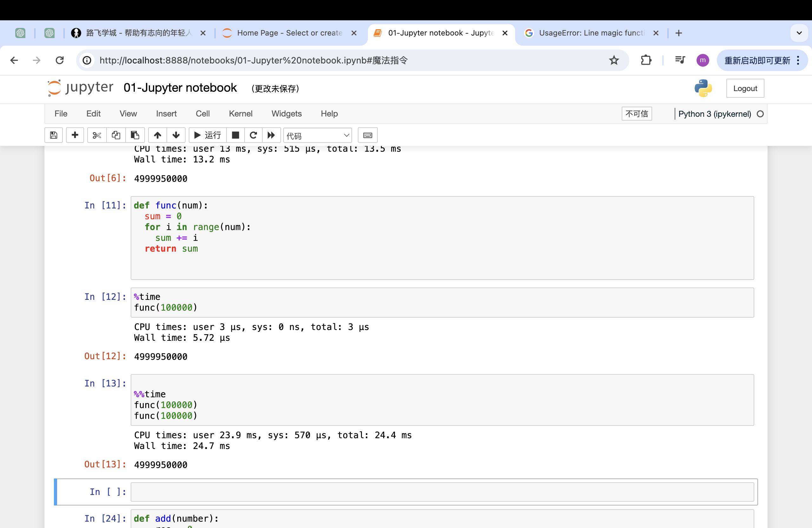This screenshot has height=528, width=812.
Task: Open browser extensions puzzle icon
Action: [646, 60]
